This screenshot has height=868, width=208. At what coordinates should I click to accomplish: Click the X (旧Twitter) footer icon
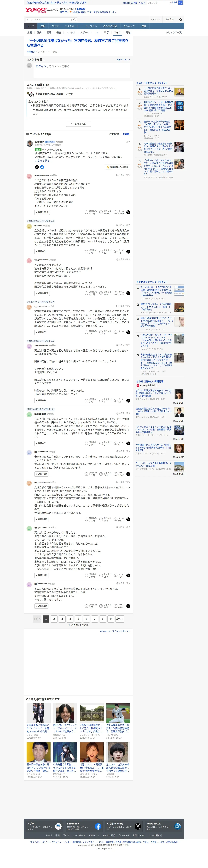tap(138, 827)
